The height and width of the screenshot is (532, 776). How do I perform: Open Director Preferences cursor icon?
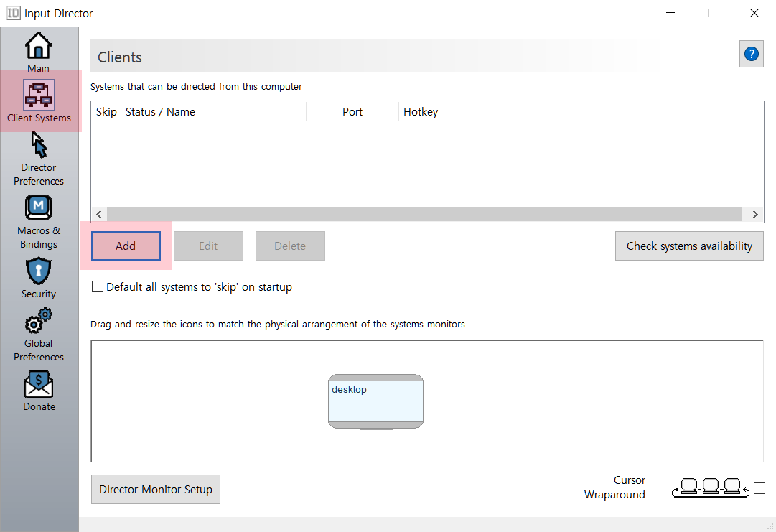point(39,144)
